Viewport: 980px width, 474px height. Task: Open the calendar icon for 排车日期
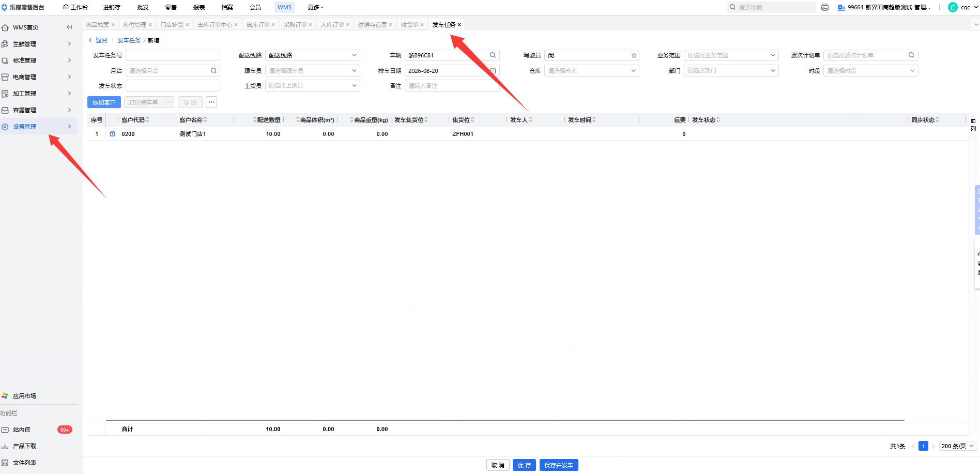(493, 71)
